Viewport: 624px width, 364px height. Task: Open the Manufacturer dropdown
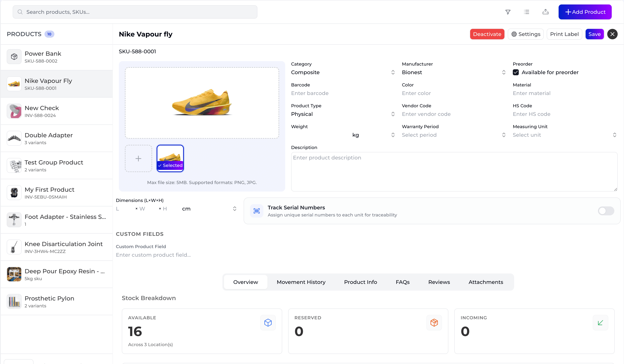click(x=454, y=72)
